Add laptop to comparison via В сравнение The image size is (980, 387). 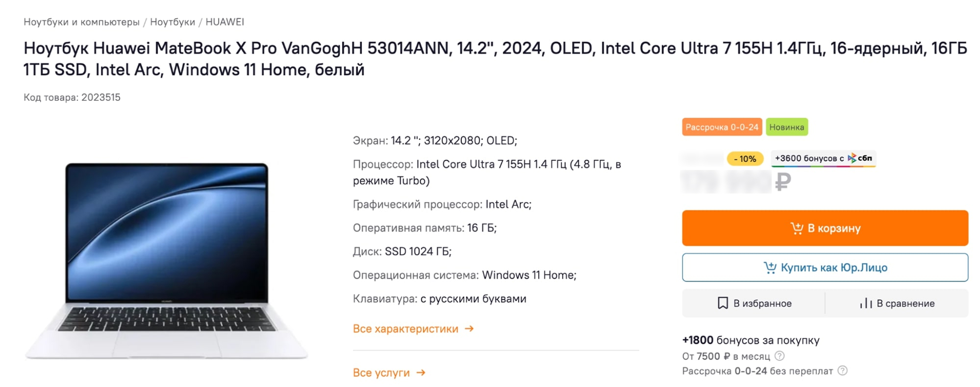pos(897,303)
